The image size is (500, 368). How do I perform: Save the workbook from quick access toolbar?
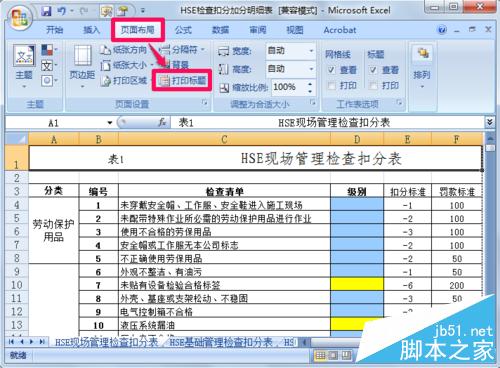pos(46,12)
